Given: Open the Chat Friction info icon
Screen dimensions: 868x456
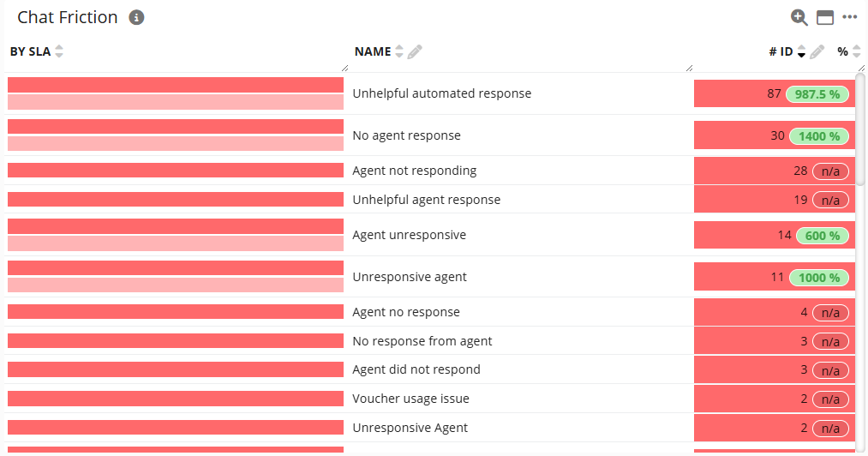Looking at the screenshot, I should [x=136, y=17].
